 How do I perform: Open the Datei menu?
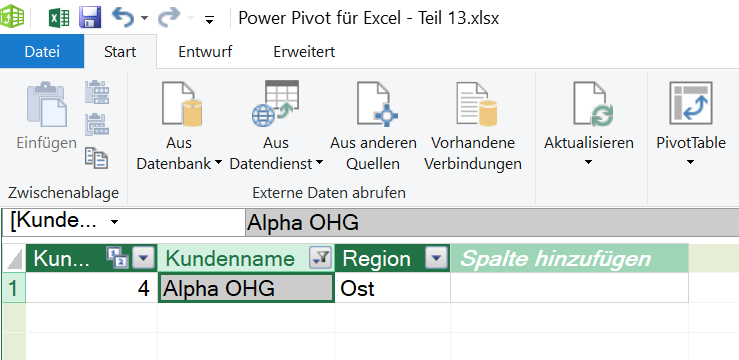(42, 51)
